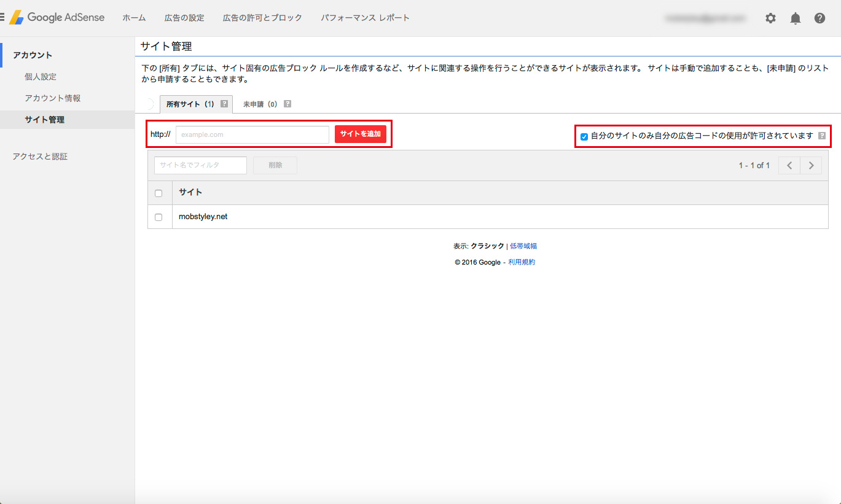This screenshot has width=841, height=504.
Task: Click help icon beside ad code permission checkbox
Action: (822, 136)
